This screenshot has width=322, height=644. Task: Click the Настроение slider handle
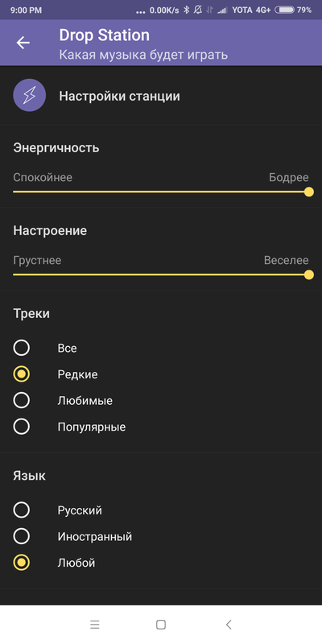point(309,275)
